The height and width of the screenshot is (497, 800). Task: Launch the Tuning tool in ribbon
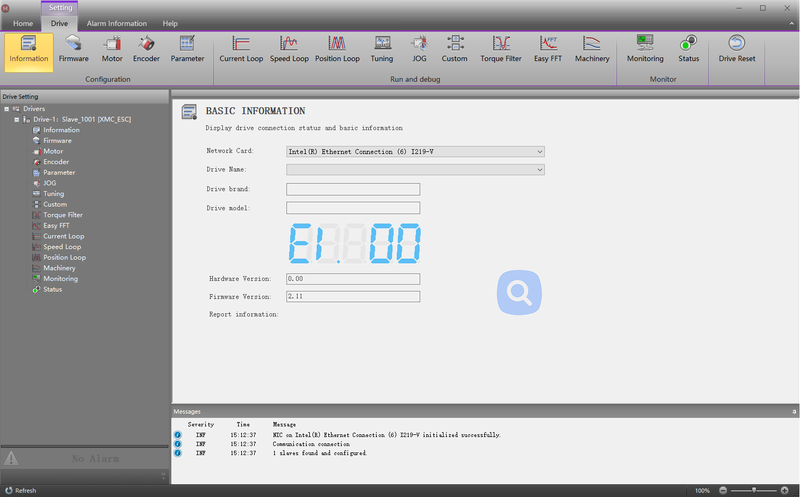[382, 48]
